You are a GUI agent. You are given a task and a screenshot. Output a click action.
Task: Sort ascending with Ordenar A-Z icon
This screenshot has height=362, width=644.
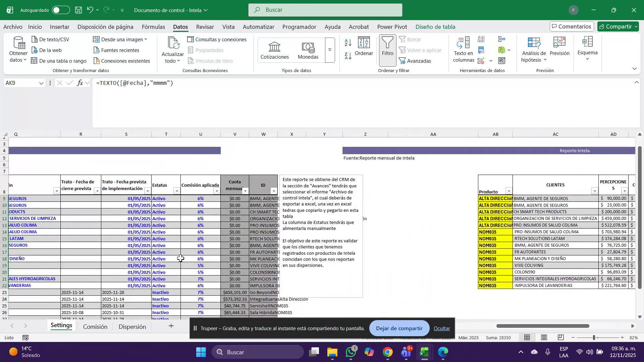point(348,43)
